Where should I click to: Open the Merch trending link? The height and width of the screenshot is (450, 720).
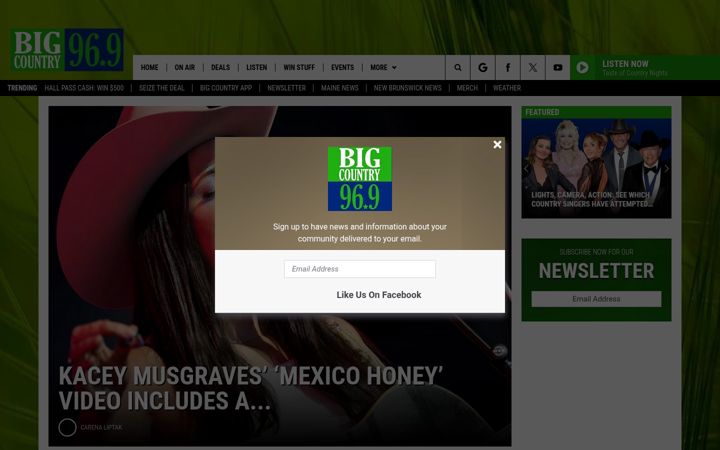pyautogui.click(x=467, y=88)
